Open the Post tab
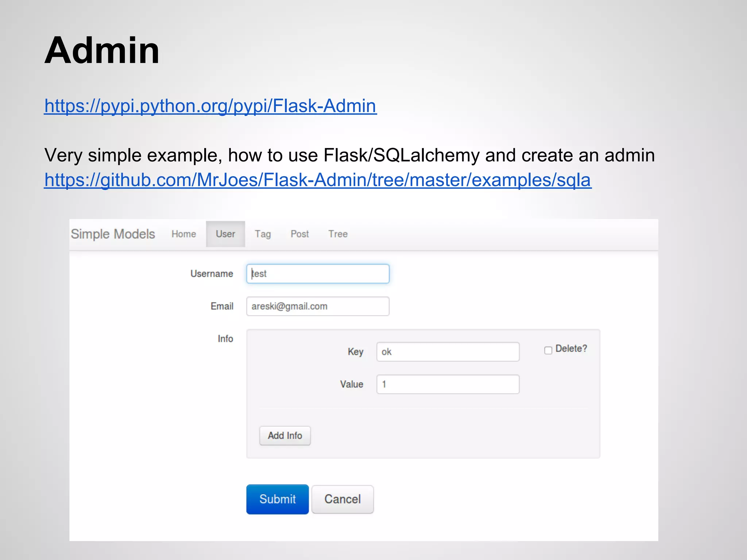 click(x=299, y=234)
